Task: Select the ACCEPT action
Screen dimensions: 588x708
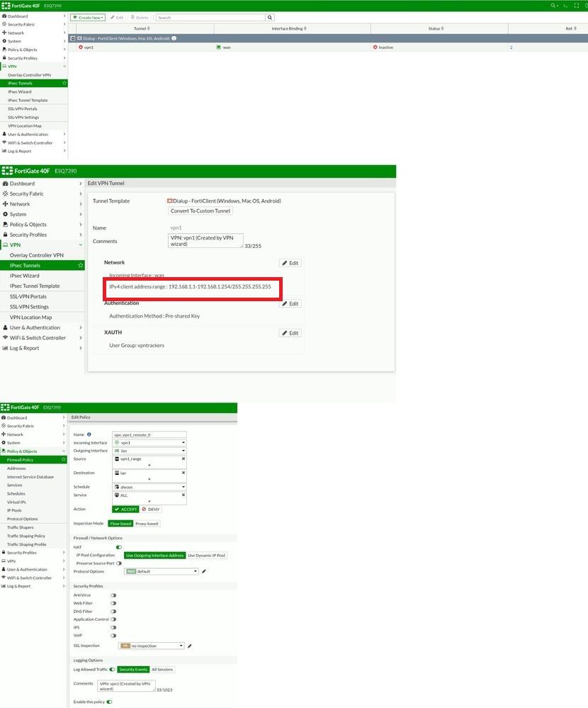Action: [125, 510]
